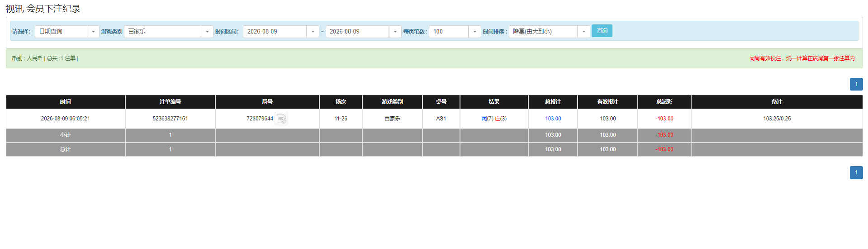The width and height of the screenshot is (868, 249).
Task: Click the 时间区间 label
Action: 227,32
